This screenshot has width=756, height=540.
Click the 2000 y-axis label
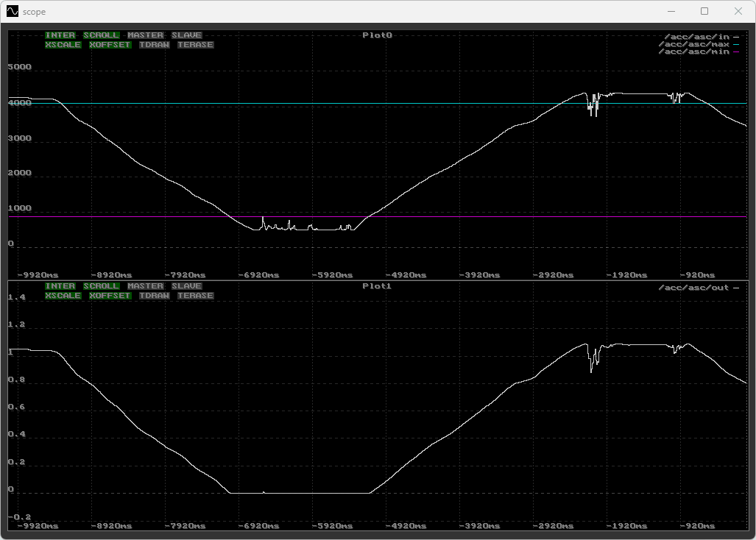(x=20, y=173)
